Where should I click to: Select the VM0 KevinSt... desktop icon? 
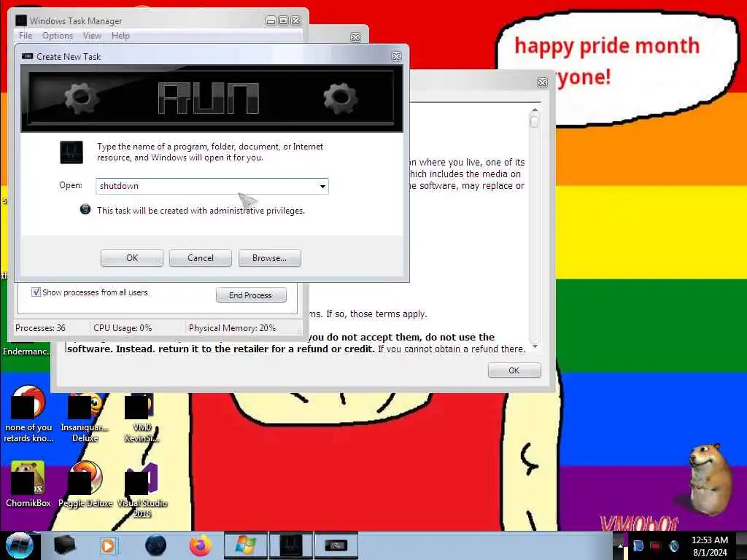point(142,419)
